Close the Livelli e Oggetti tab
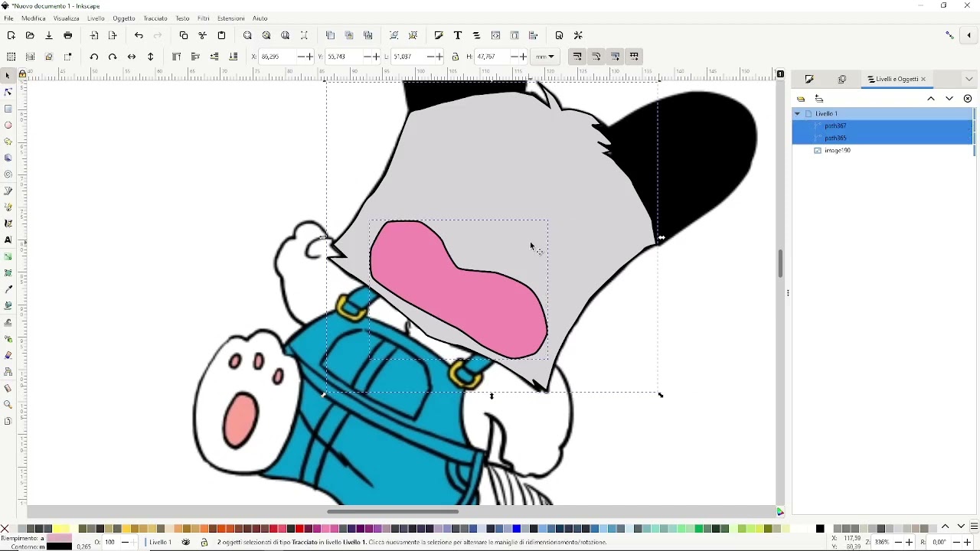The width and height of the screenshot is (980, 551). tap(924, 80)
